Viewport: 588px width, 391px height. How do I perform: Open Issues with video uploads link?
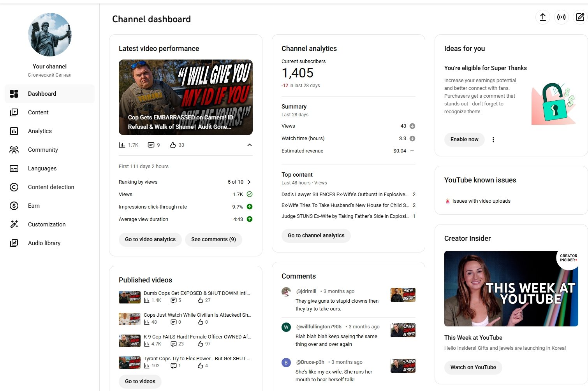481,201
